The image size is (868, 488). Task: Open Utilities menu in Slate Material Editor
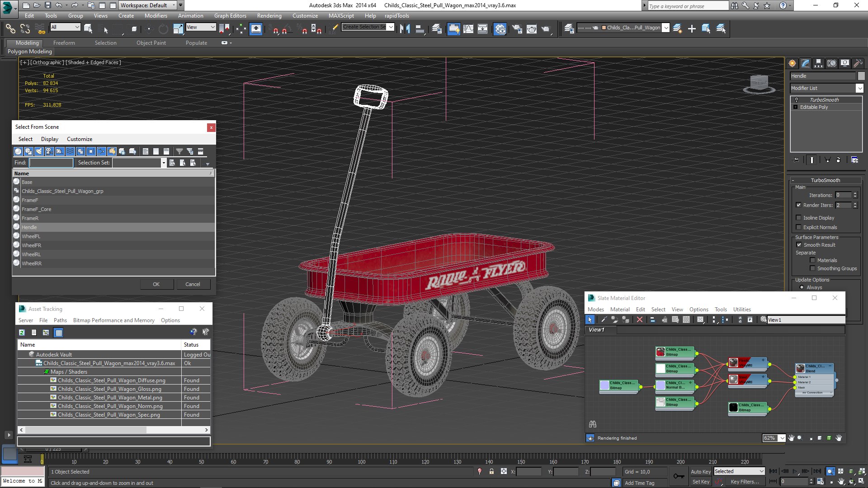(x=742, y=310)
